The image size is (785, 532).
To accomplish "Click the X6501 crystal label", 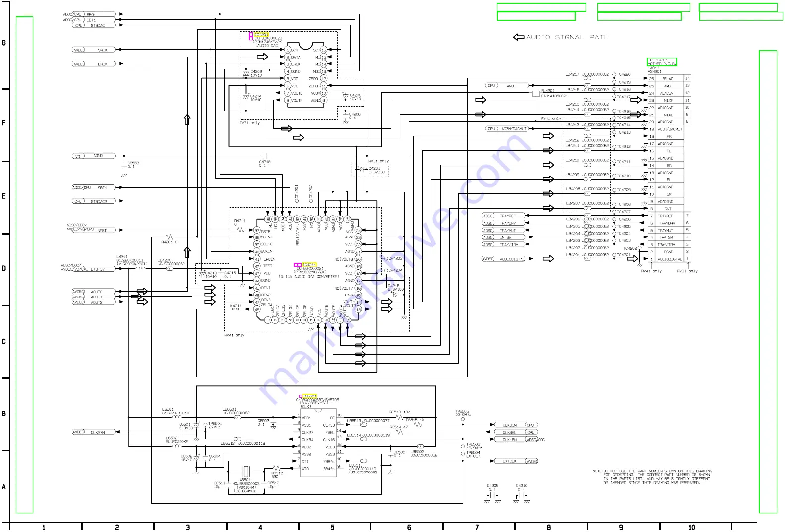I will coord(245,480).
